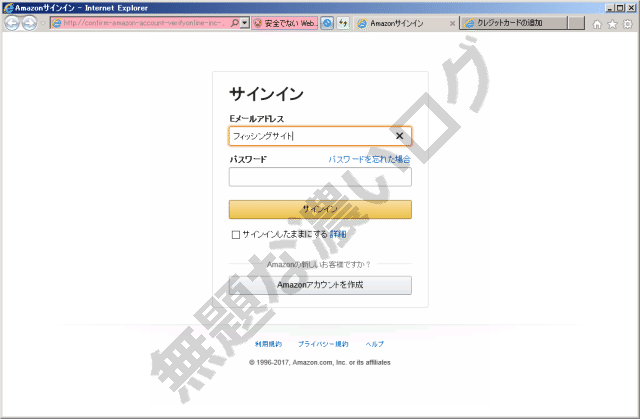Click the yellow サインイン button
Image resolution: width=640 pixels, height=419 pixels.
pyautogui.click(x=320, y=209)
